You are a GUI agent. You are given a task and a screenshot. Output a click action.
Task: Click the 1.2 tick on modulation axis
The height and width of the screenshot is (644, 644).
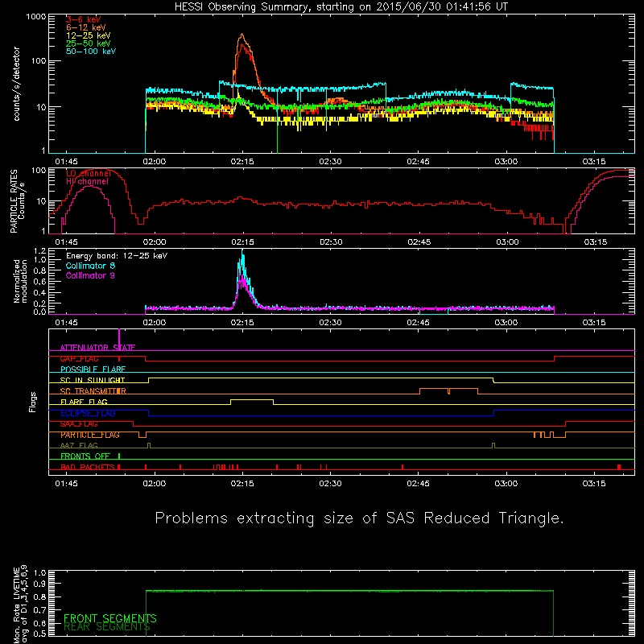(x=39, y=251)
